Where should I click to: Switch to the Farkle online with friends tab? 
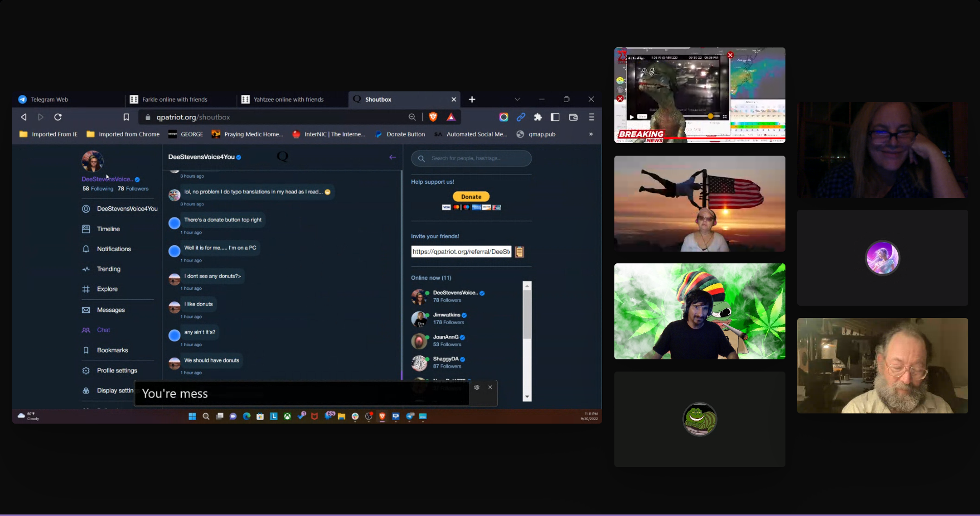(175, 100)
